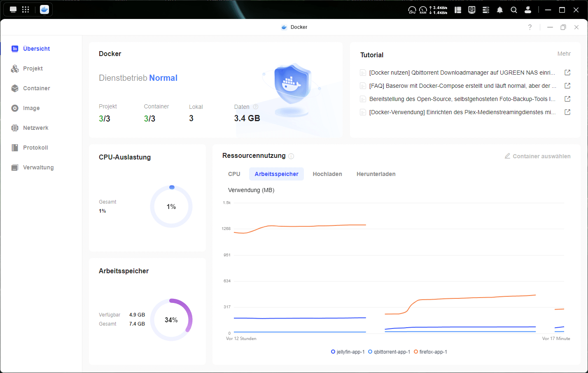Open external link for Plex tutorial

click(x=567, y=112)
